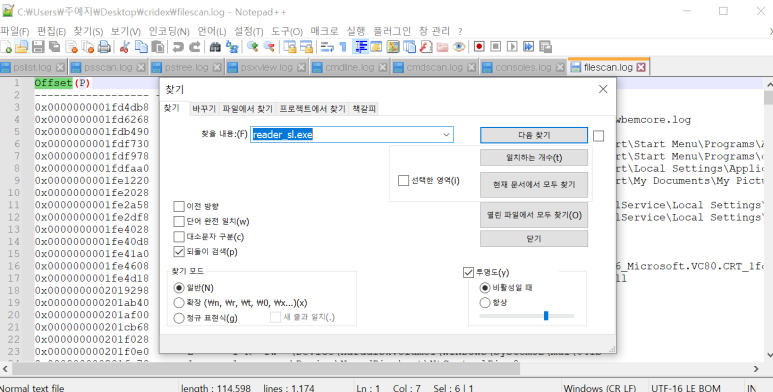The height and width of the screenshot is (392, 773).
Task: Click the Save All icon
Action: (x=54, y=47)
